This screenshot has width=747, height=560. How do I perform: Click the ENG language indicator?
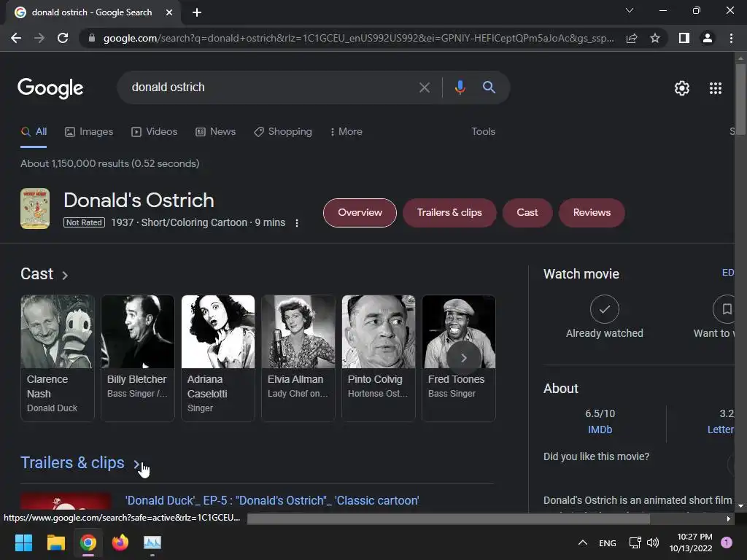pyautogui.click(x=608, y=542)
